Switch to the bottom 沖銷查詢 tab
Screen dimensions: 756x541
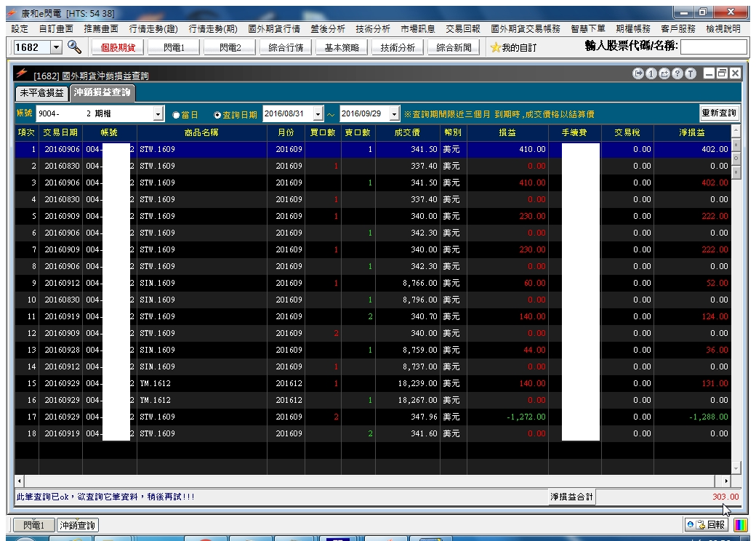(x=78, y=525)
